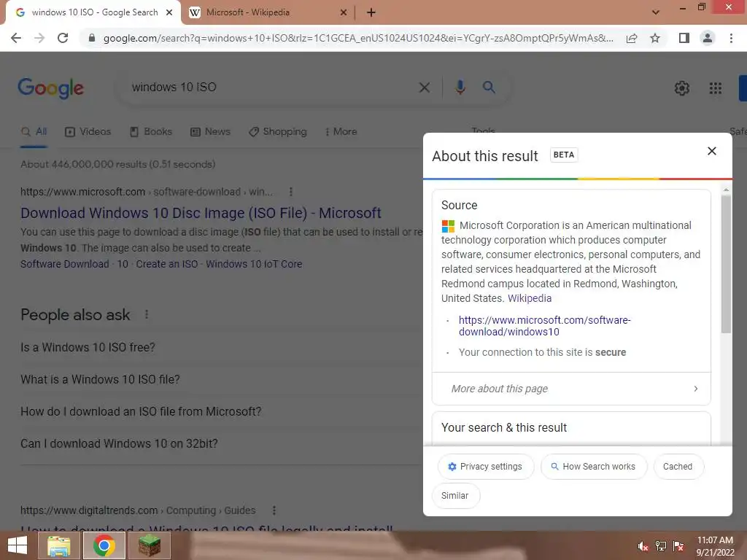Follow the Software Download sitelink
Viewport: 747px width, 560px height.
[x=65, y=264]
